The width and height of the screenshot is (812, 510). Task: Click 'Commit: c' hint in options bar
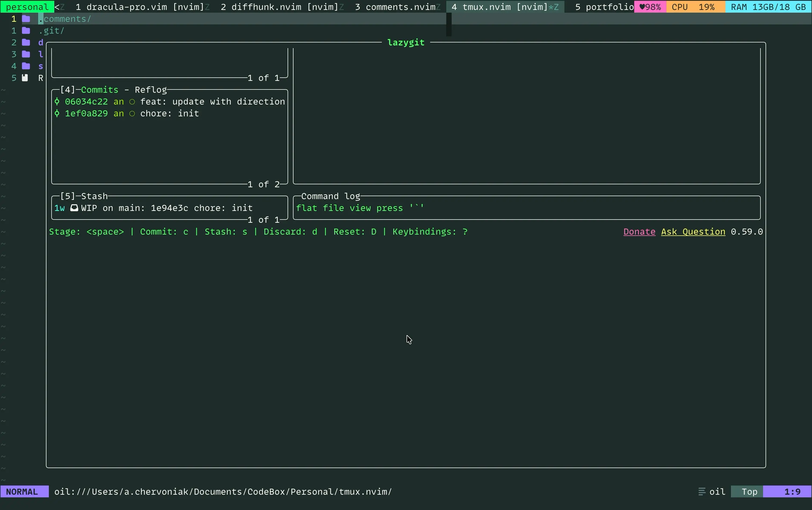click(164, 232)
